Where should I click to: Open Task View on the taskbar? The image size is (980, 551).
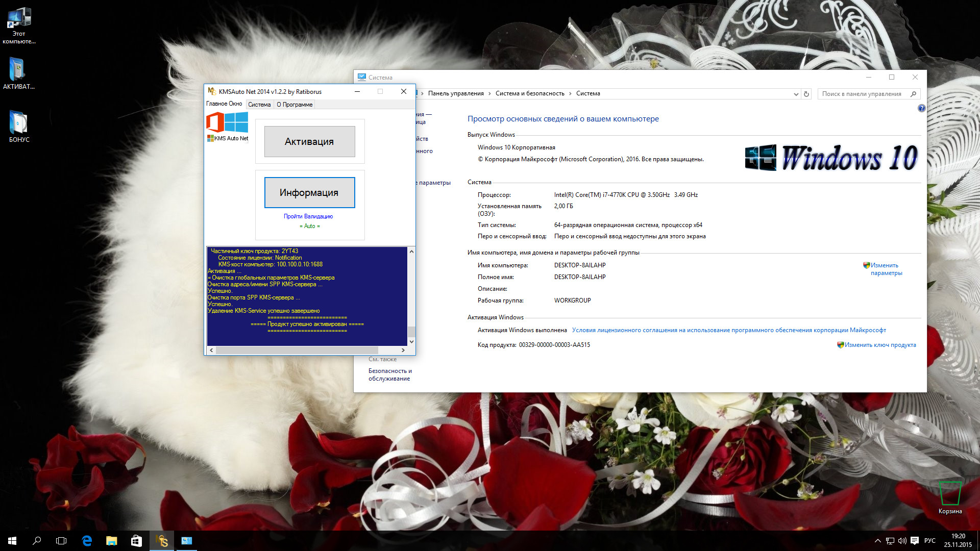pyautogui.click(x=61, y=541)
